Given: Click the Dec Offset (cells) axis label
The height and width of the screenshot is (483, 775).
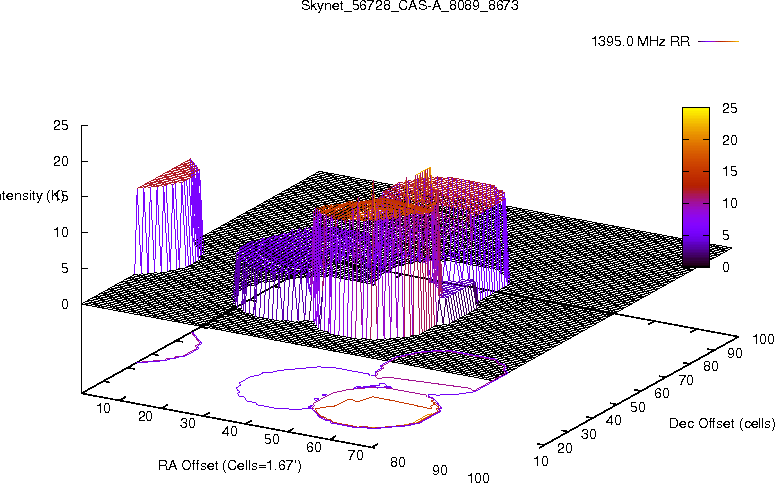Looking at the screenshot, I should (x=722, y=423).
